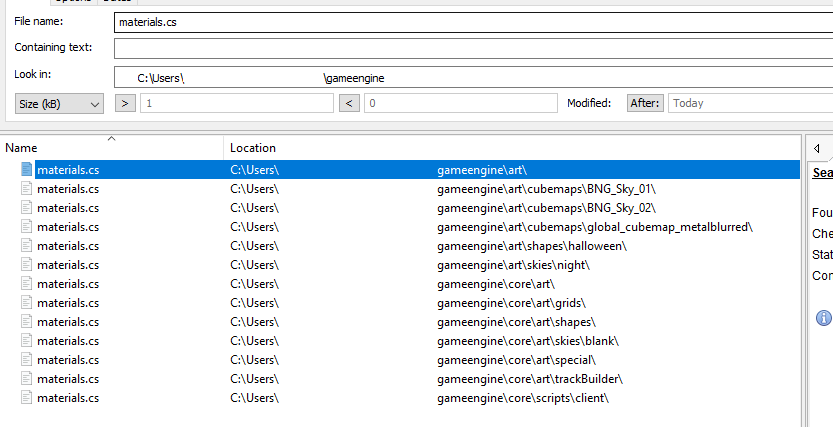This screenshot has height=427, width=833.
Task: Click the blue info icon in side panel
Action: [x=823, y=318]
